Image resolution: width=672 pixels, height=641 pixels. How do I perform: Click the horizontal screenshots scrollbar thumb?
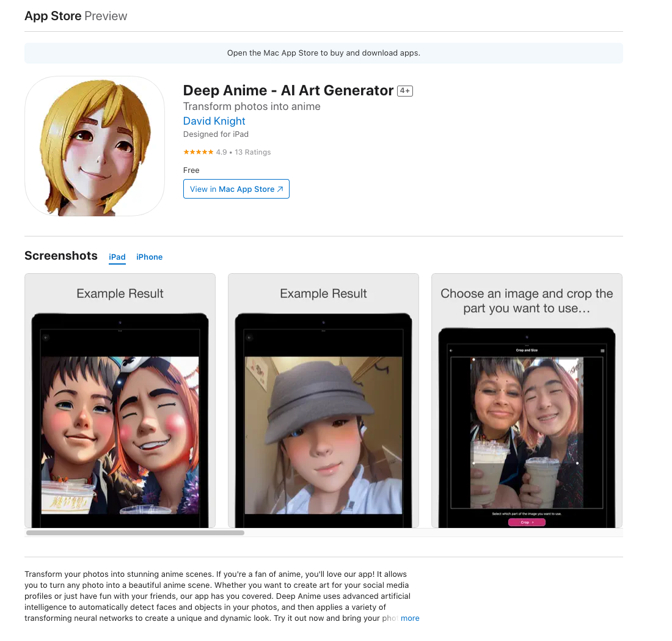(x=135, y=533)
